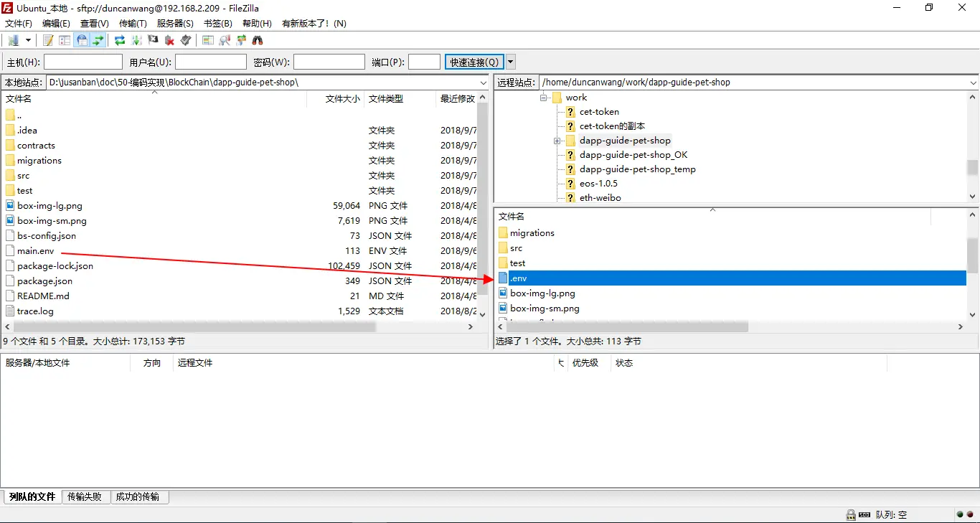The width and height of the screenshot is (980, 523).
Task: Select the local main.env file
Action: coord(36,251)
